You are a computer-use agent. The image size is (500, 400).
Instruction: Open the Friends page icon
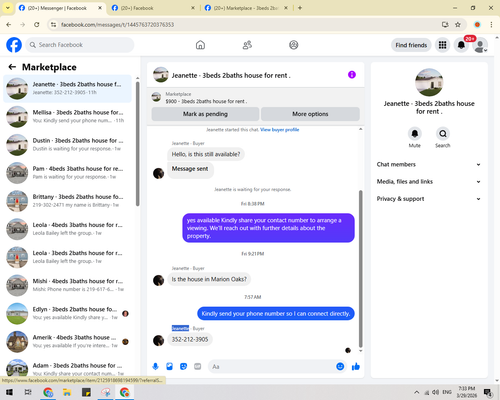point(247,45)
